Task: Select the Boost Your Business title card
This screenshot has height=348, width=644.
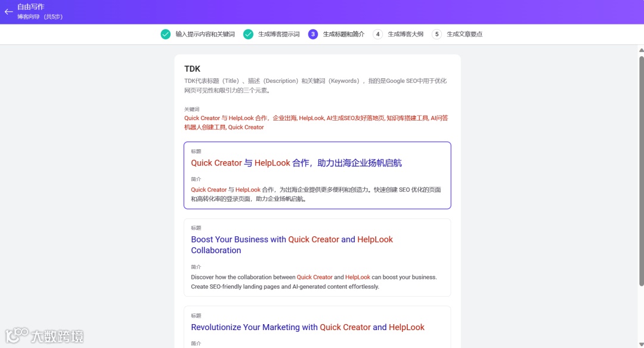Action: [x=317, y=257]
